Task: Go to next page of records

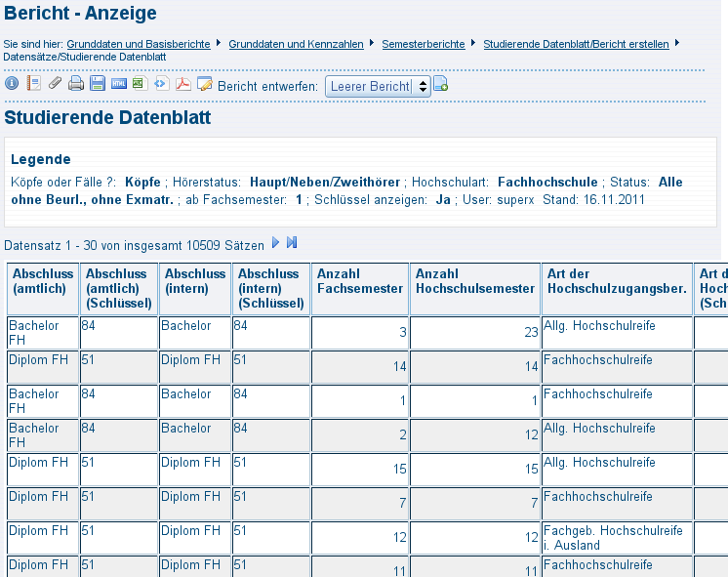Action: [275, 242]
